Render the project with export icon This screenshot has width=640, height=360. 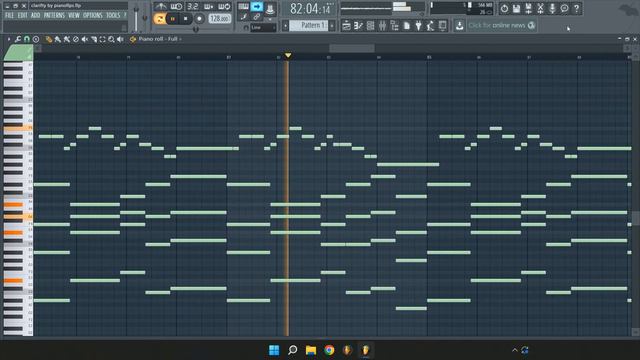[x=528, y=8]
